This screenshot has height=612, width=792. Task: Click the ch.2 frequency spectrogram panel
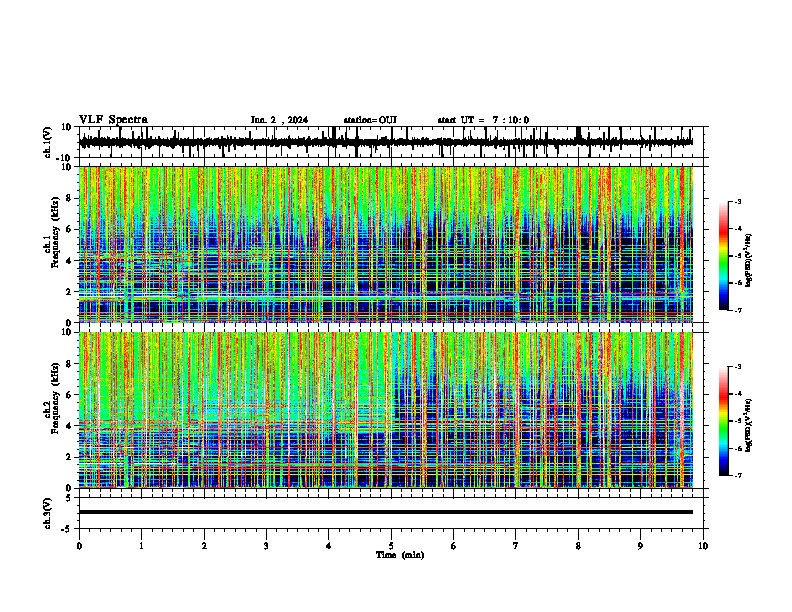(x=386, y=410)
